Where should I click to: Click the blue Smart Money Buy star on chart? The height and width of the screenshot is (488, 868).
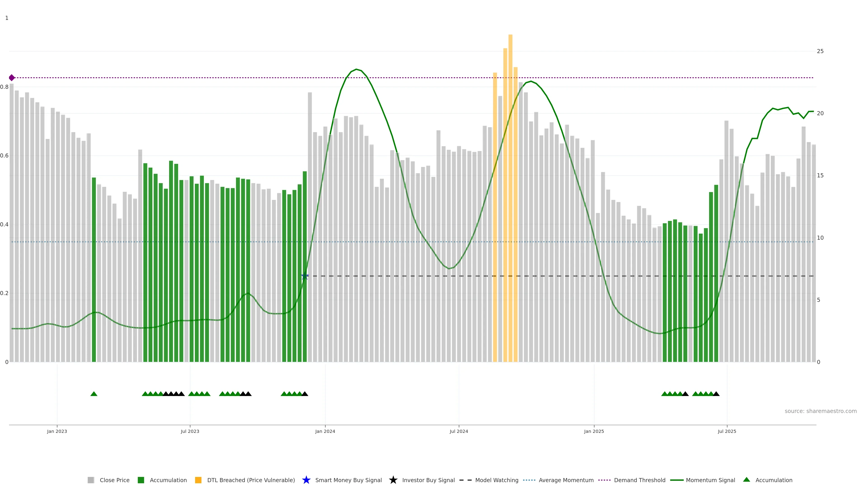pos(305,276)
